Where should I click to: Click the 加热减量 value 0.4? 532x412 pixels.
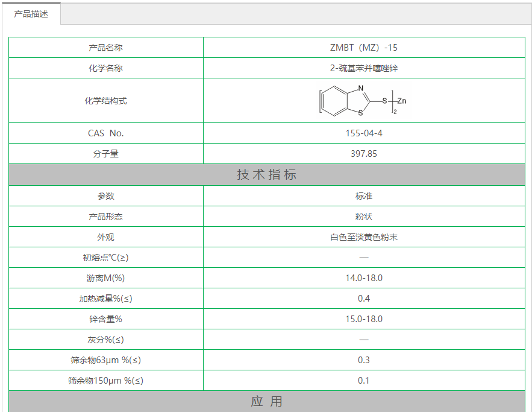363,299
